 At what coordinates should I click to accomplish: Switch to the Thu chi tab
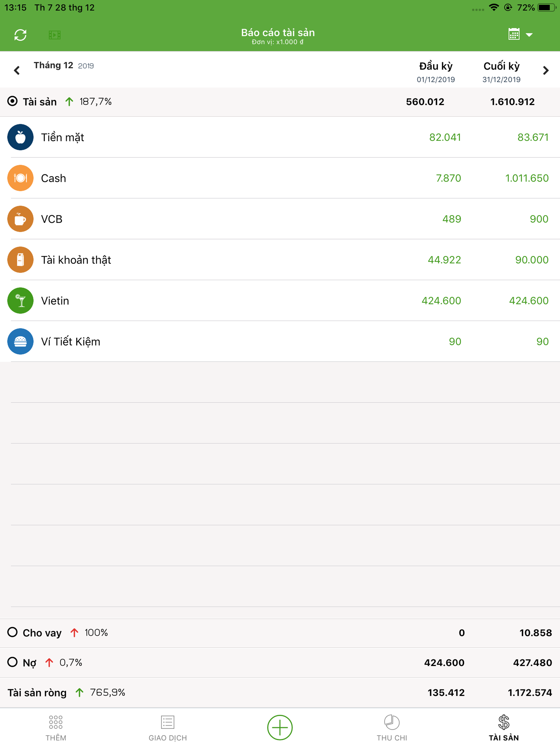coord(392,728)
